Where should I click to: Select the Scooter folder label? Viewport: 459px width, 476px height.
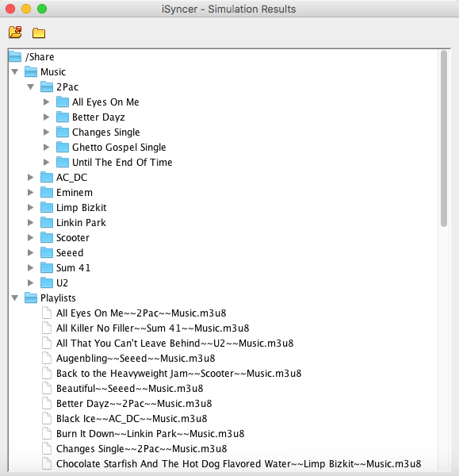point(73,238)
